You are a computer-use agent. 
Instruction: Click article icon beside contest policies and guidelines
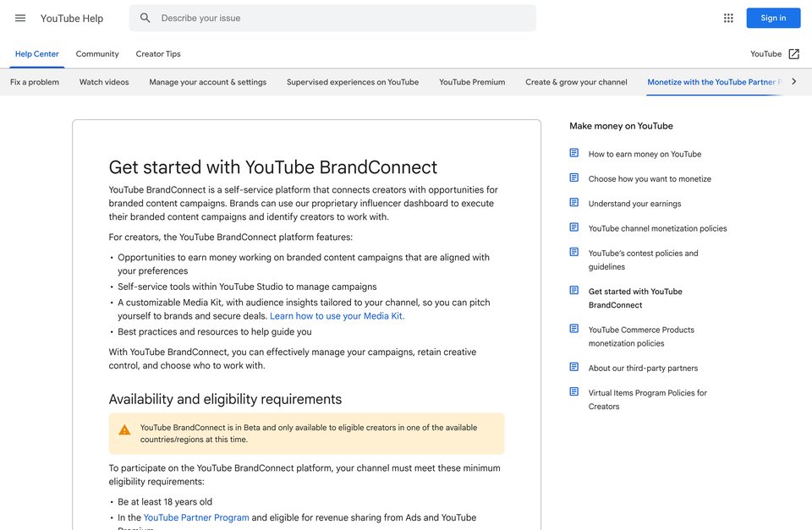573,252
